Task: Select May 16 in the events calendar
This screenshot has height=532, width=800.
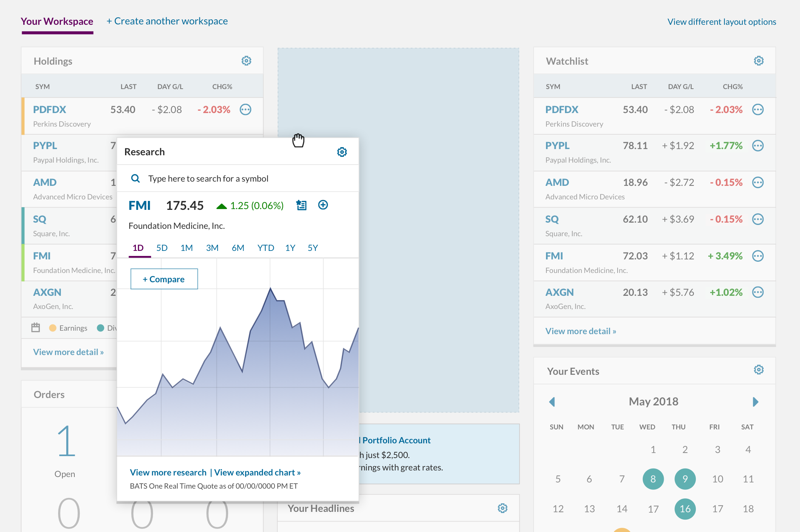Action: pos(685,509)
